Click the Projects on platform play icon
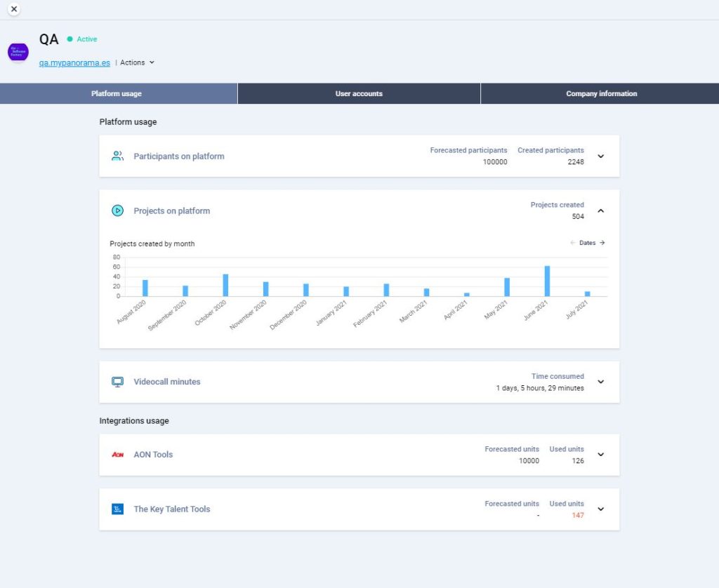The height and width of the screenshot is (588, 719). coord(118,211)
